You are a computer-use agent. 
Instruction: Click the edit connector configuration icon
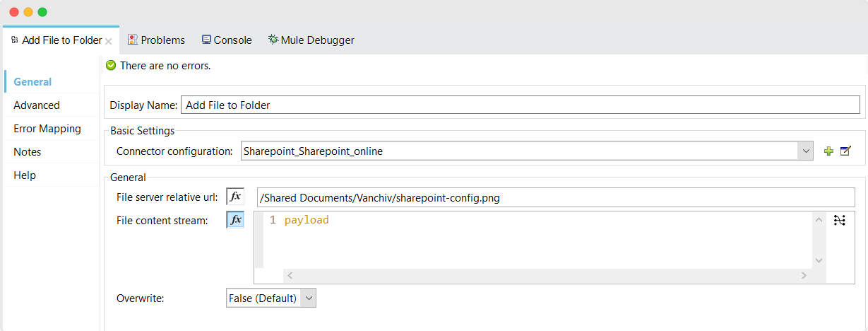(845, 151)
